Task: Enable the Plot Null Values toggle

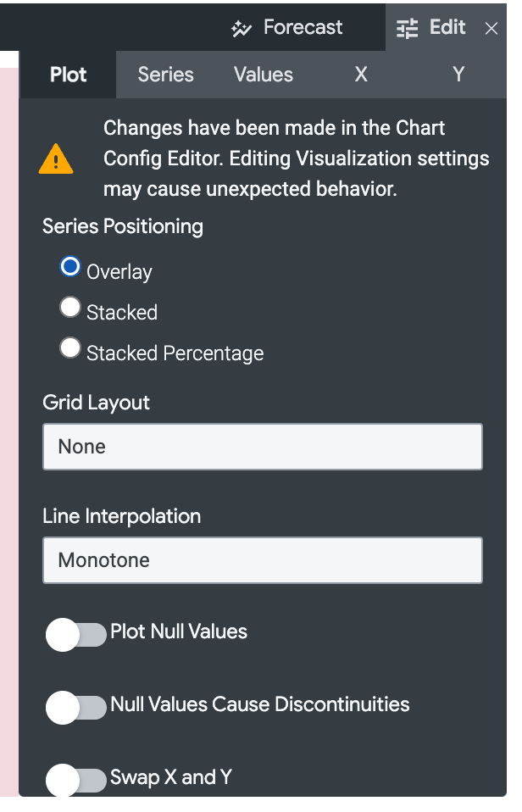Action: 75,635
